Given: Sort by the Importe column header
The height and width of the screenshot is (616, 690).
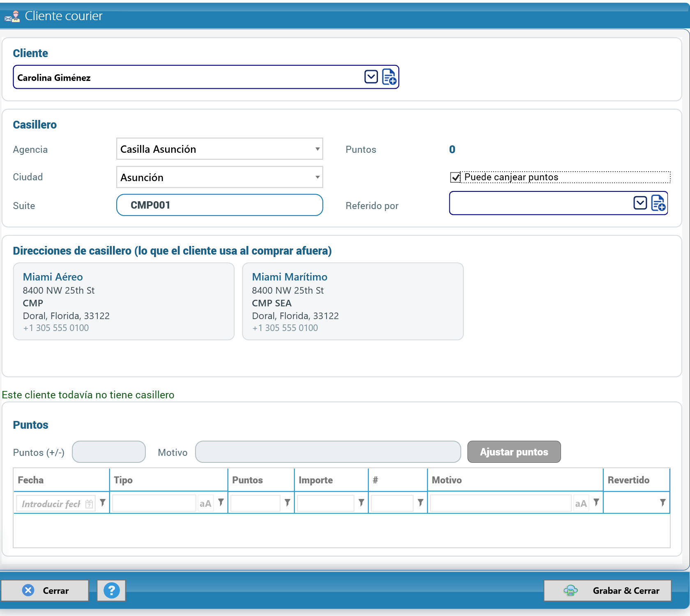Looking at the screenshot, I should click(331, 480).
